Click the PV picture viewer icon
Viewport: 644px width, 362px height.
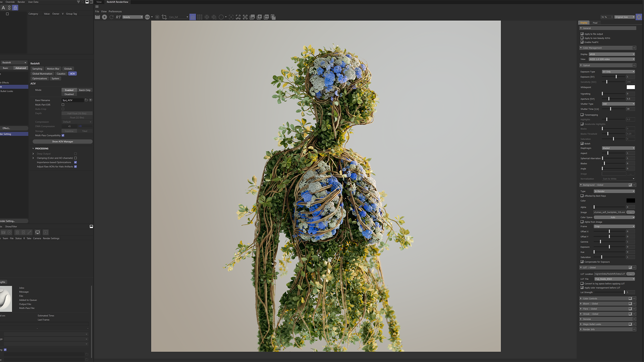click(266, 17)
